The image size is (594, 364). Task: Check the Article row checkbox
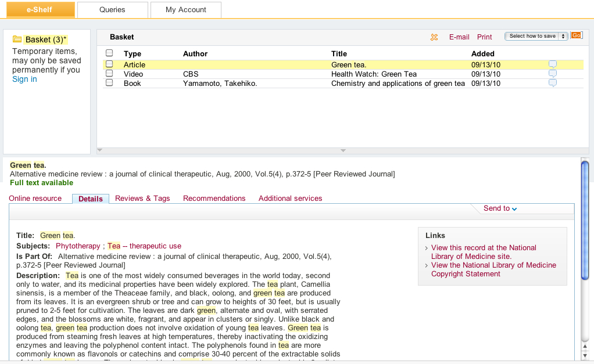pyautogui.click(x=109, y=64)
